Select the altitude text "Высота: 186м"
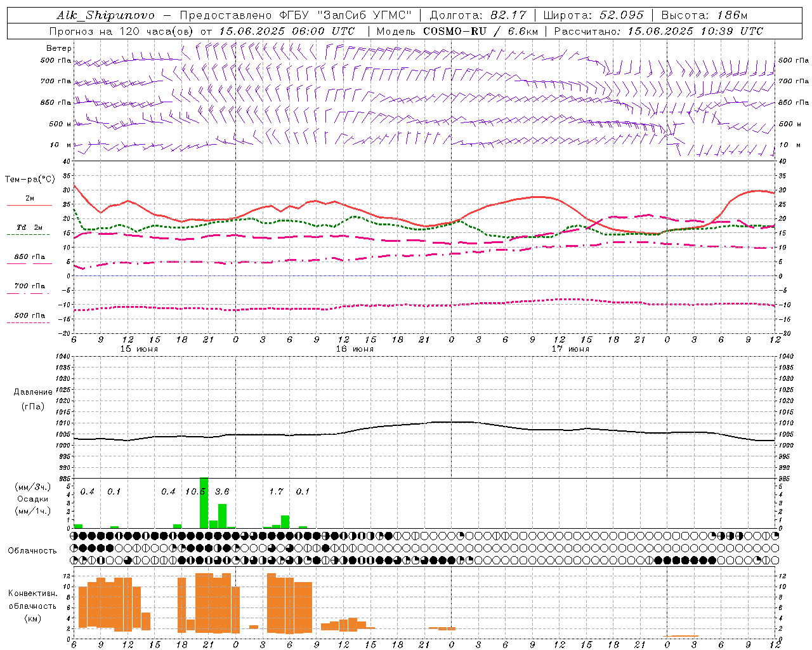Viewport: 812px width, 650px height. (x=704, y=15)
